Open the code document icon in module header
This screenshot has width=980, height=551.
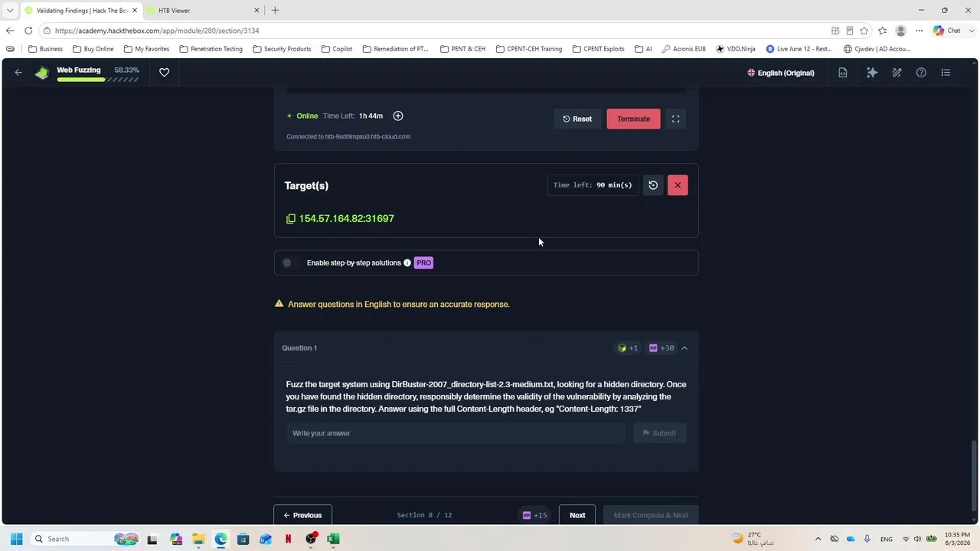843,73
